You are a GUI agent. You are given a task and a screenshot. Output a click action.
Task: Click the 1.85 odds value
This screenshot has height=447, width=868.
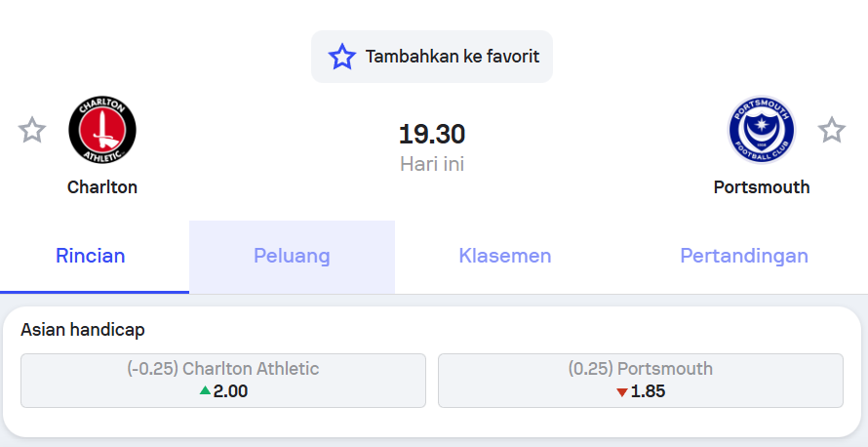pos(648,391)
